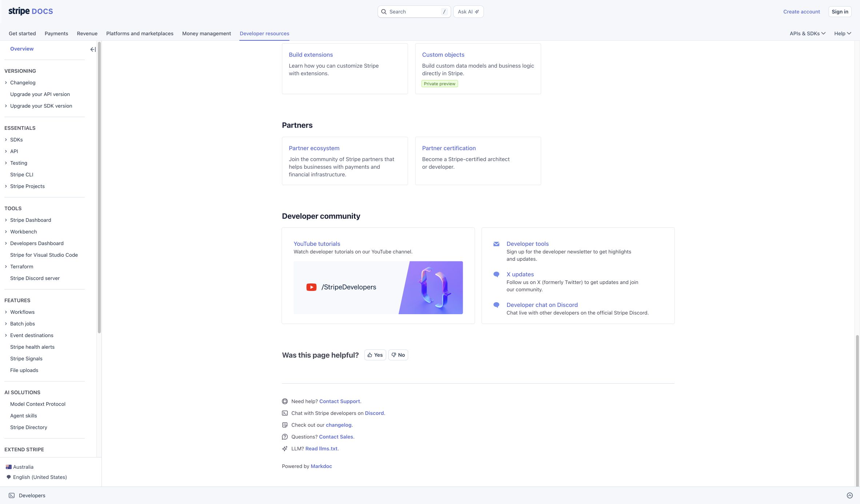The width and height of the screenshot is (860, 504).
Task: Collapse the sidebar with the arrow icon
Action: point(93,49)
